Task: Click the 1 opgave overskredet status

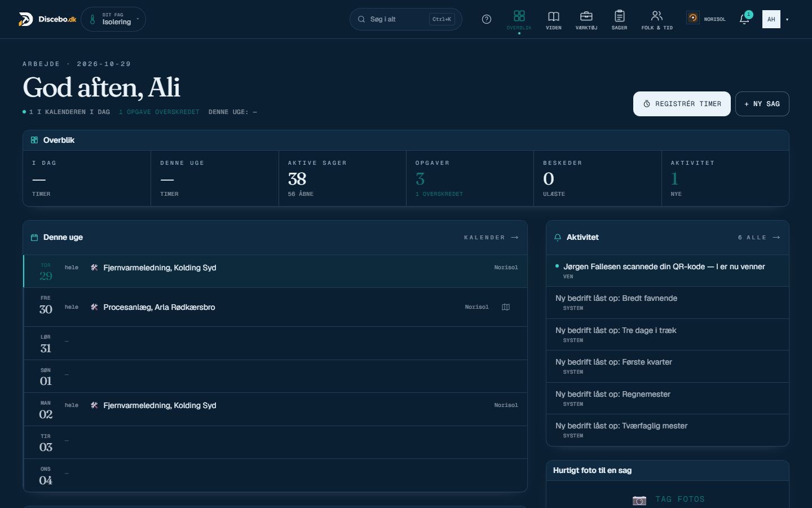Action: (159, 112)
